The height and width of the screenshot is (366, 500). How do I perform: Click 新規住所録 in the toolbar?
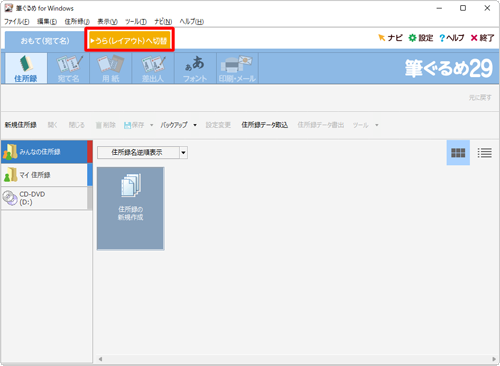pyautogui.click(x=21, y=125)
